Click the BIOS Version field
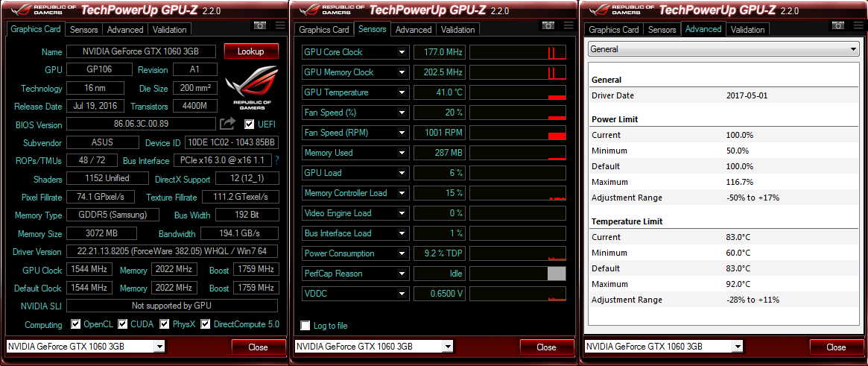The width and height of the screenshot is (868, 366). click(141, 124)
